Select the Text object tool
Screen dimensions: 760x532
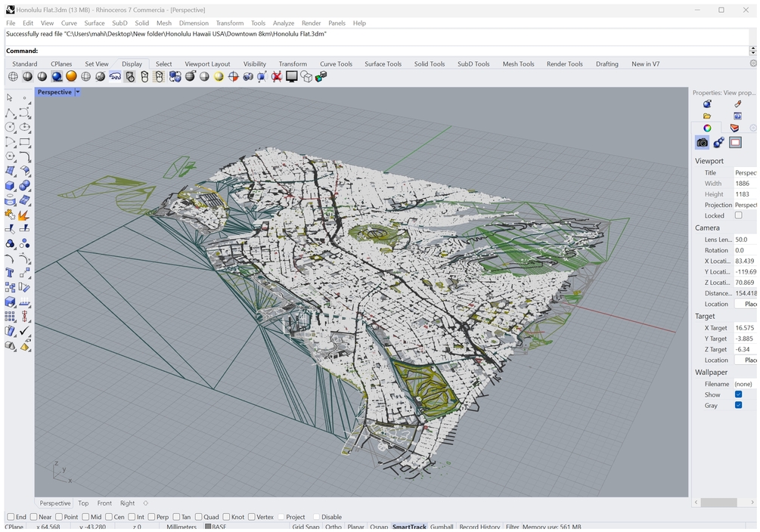pyautogui.click(x=10, y=273)
